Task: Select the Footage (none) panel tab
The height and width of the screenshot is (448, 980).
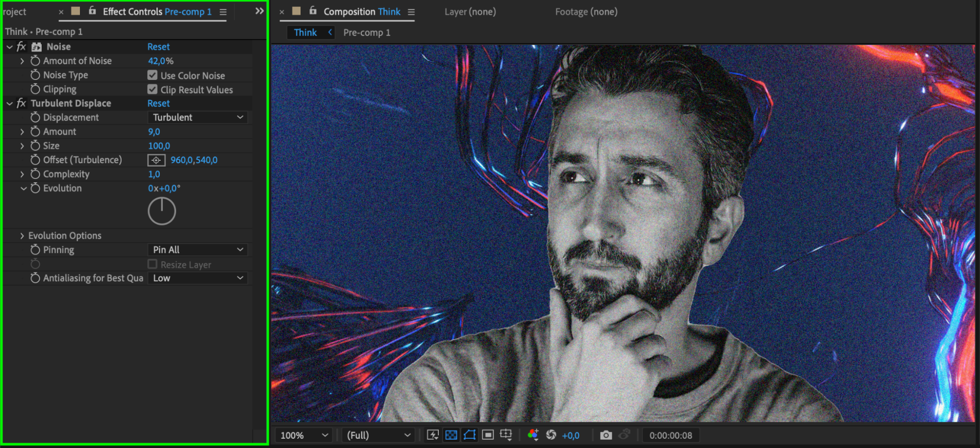Action: [x=586, y=12]
